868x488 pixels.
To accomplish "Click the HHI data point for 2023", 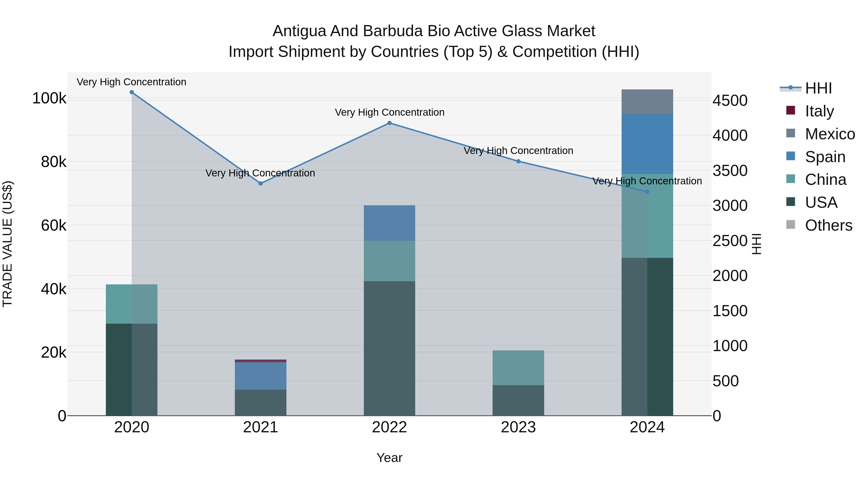I will tap(518, 161).
